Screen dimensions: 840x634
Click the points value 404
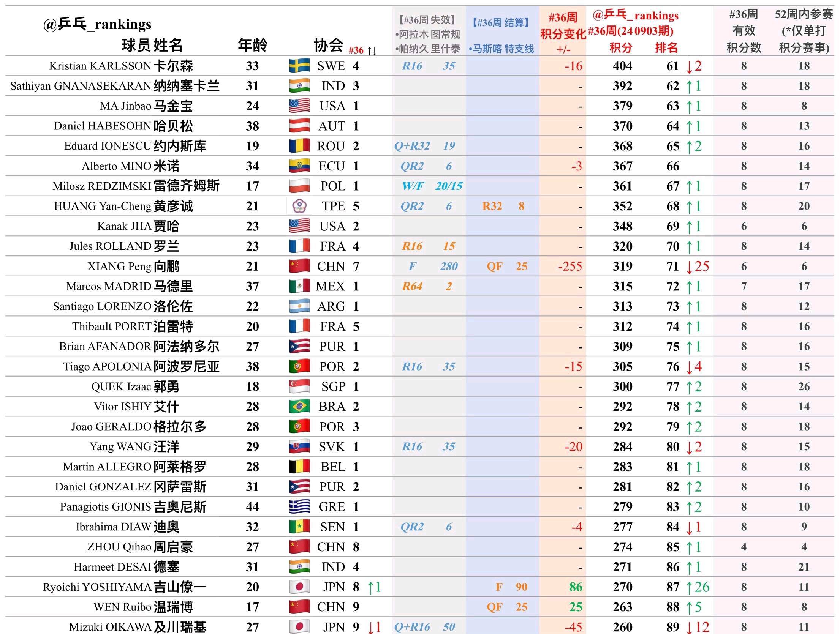click(x=623, y=66)
